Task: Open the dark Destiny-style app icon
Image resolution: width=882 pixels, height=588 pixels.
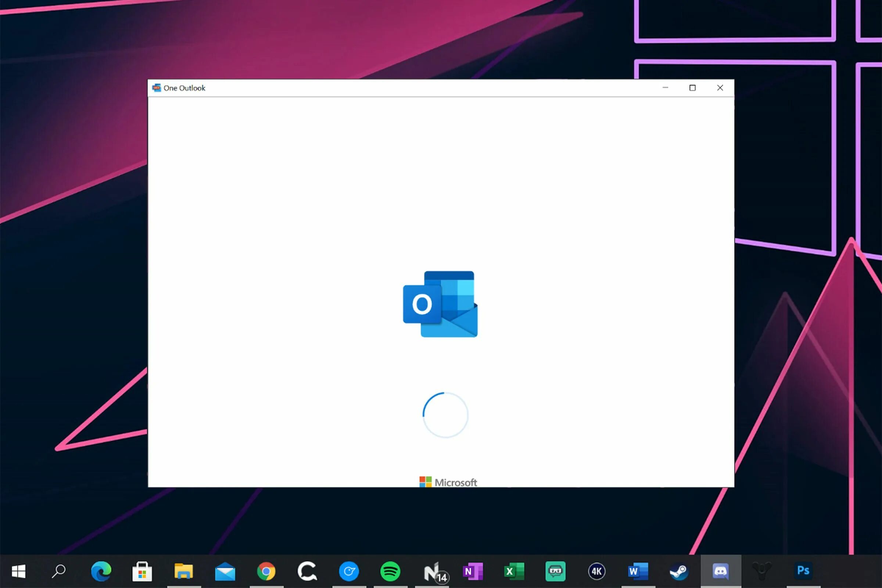Action: [x=761, y=571]
